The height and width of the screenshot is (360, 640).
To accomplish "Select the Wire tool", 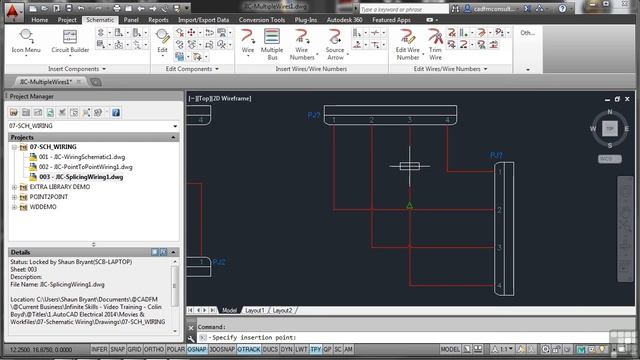I will coord(248,41).
